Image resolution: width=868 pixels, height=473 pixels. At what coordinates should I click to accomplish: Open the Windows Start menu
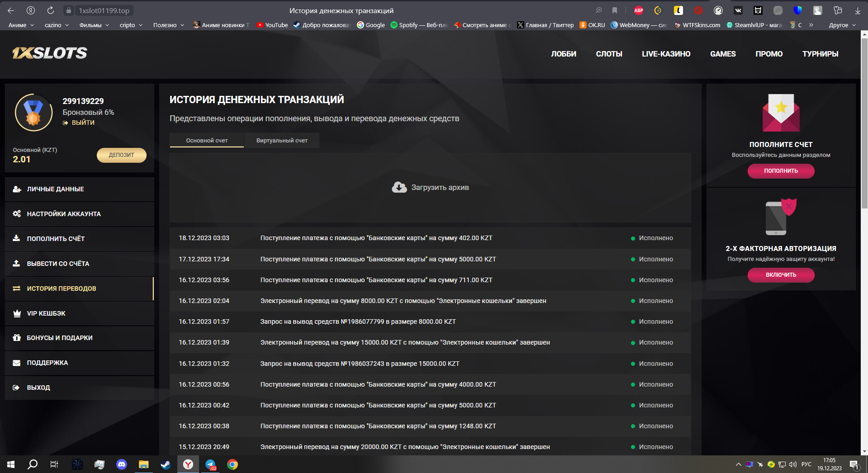(x=11, y=464)
